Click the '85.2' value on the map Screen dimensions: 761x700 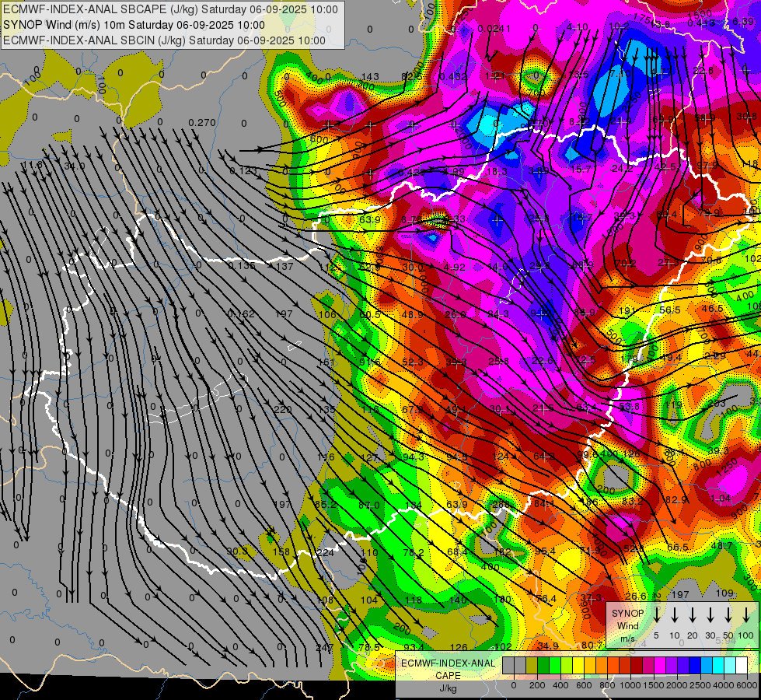[x=325, y=505]
